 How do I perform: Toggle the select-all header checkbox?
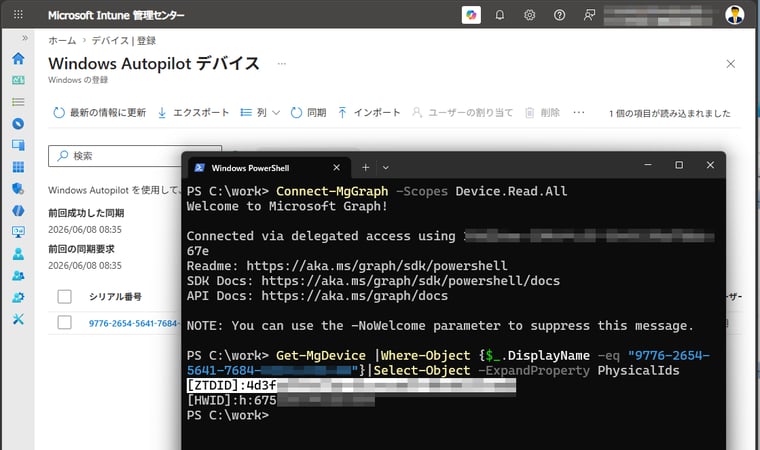pos(64,296)
